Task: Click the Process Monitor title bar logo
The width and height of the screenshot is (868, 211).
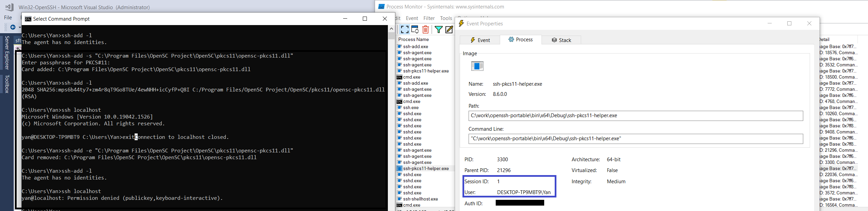Action: pyautogui.click(x=381, y=7)
